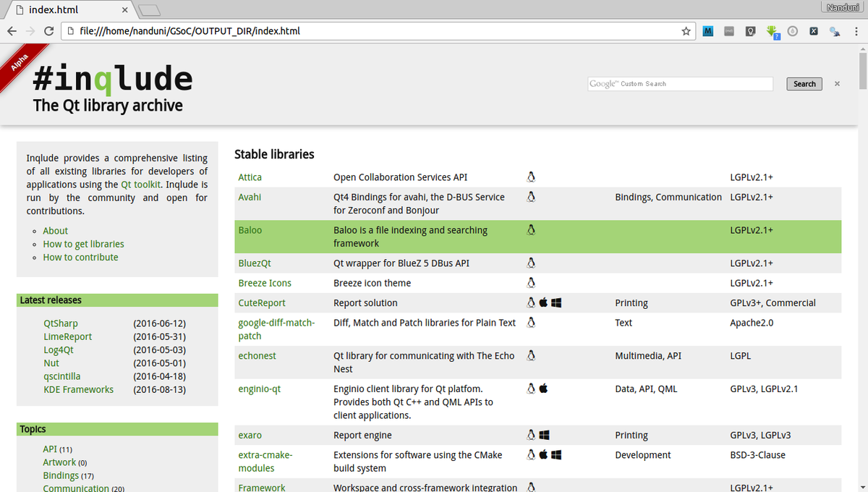Click the dark X extension icon
Viewport: 868px width, 492px height.
coord(814,31)
